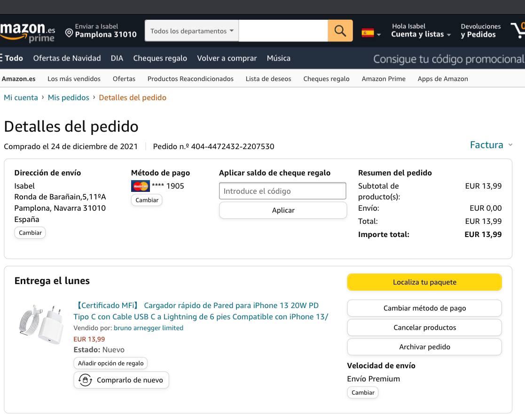Screen dimensions: 525x420
Task: Click the main search text field
Action: [x=283, y=31]
